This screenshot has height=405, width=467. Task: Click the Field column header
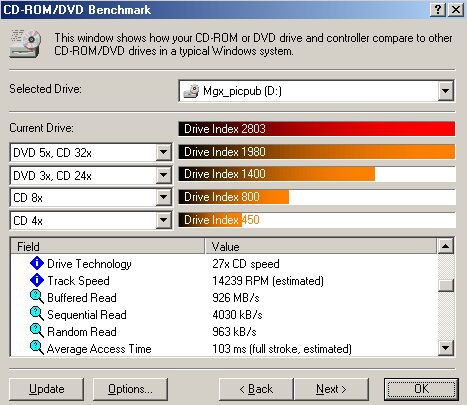(108, 247)
